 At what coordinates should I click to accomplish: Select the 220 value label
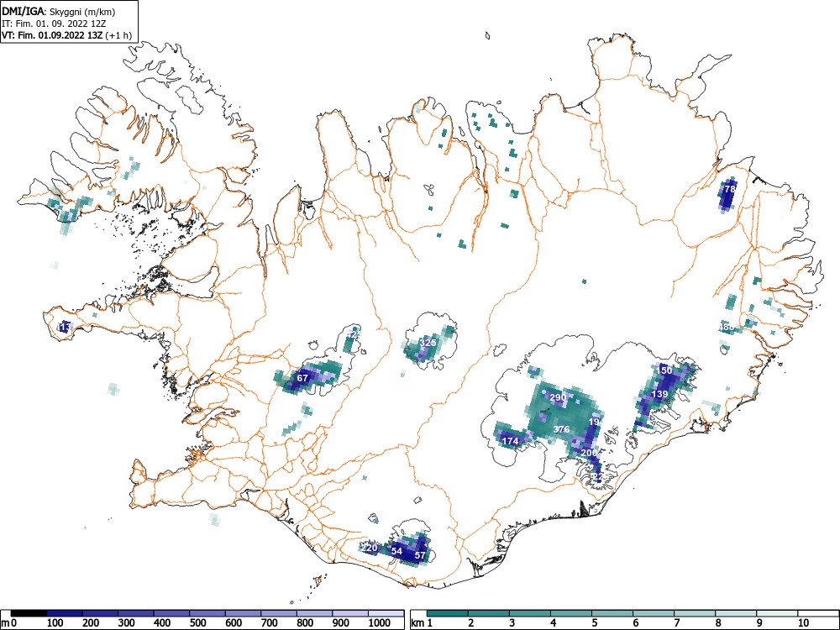(370, 548)
